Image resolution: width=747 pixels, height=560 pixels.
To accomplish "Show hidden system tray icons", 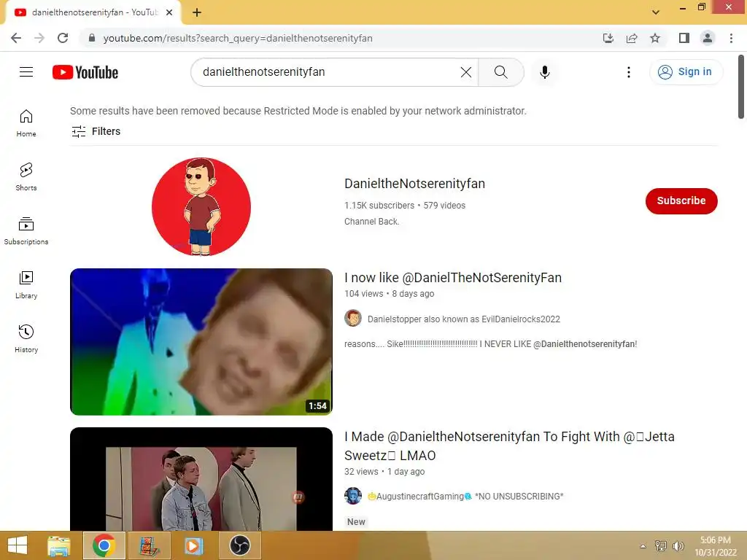I will (x=643, y=546).
